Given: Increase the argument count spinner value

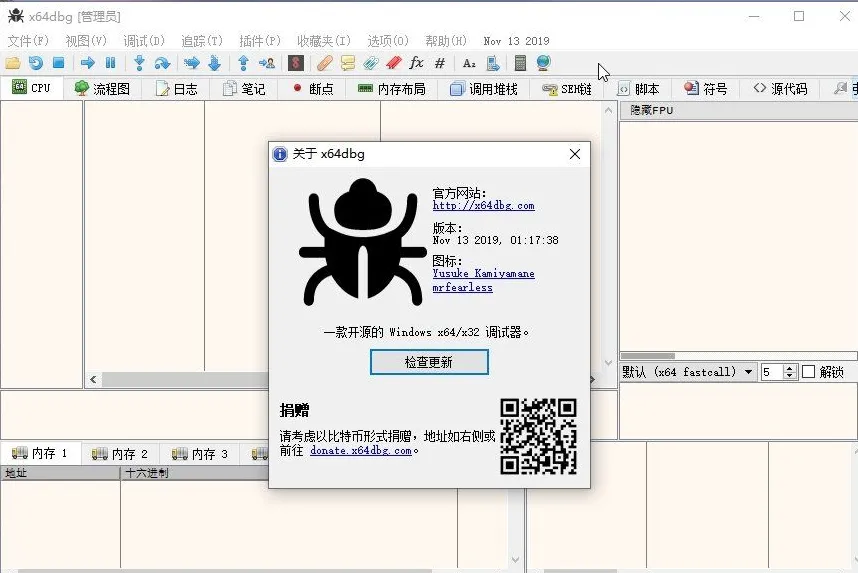Looking at the screenshot, I should 789,368.
